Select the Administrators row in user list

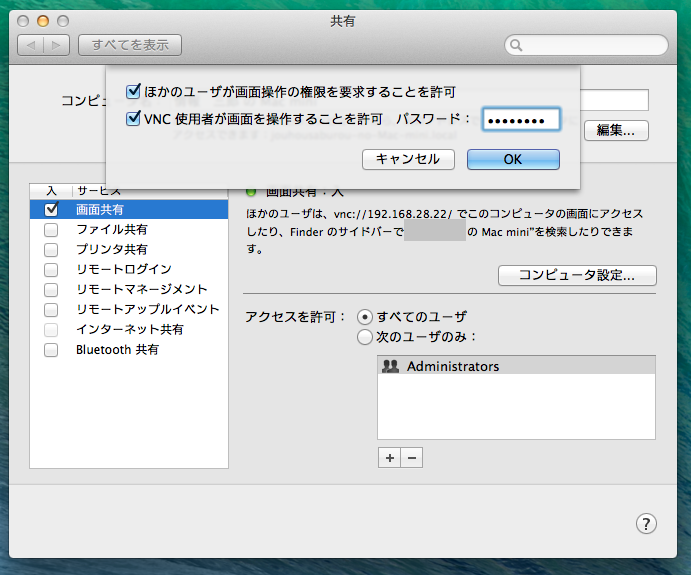[516, 366]
